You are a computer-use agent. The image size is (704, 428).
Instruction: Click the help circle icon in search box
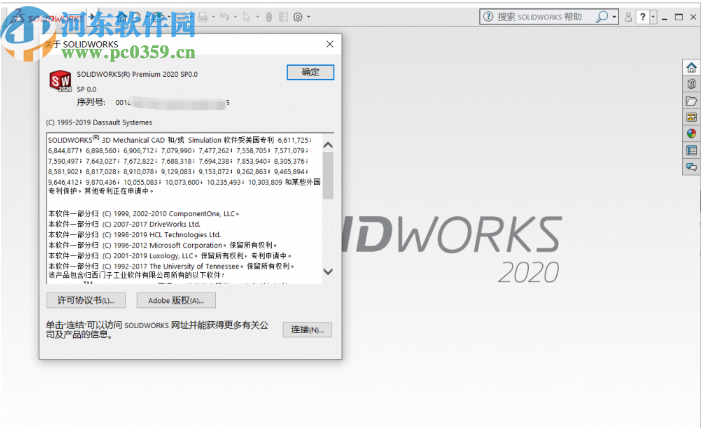pos(488,17)
